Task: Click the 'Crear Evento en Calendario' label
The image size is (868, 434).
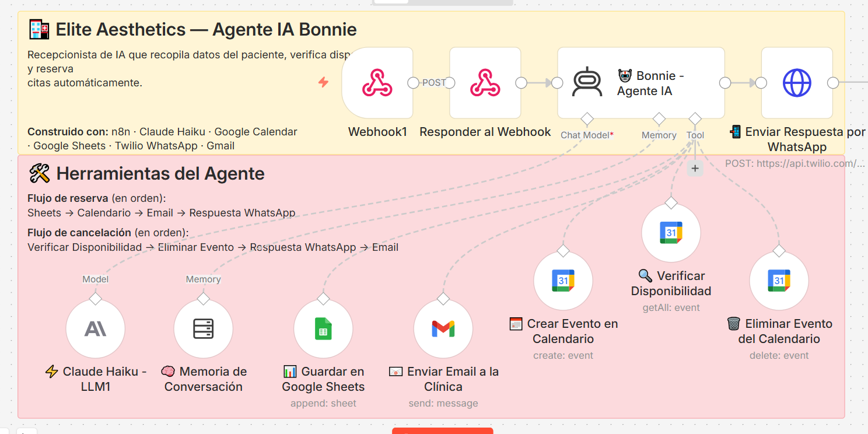Action: [563, 331]
